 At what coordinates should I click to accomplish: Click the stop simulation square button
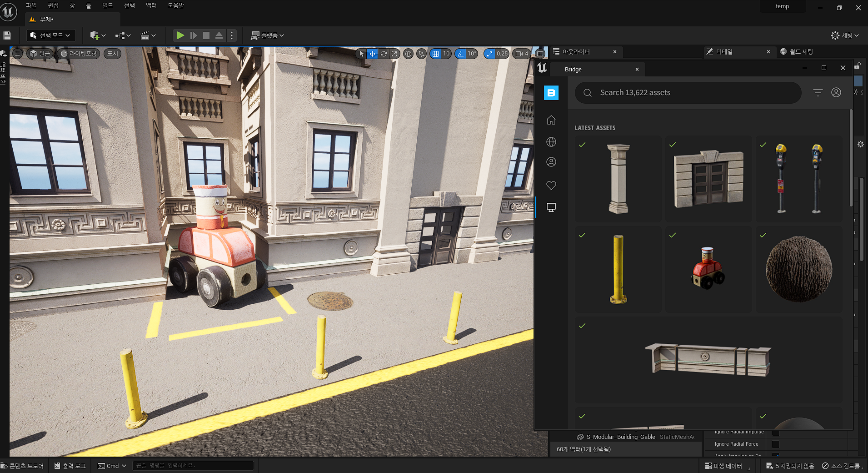click(206, 35)
